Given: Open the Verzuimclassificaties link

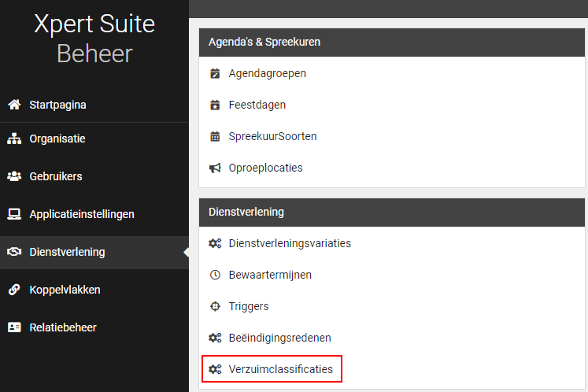Looking at the screenshot, I should coord(280,369).
